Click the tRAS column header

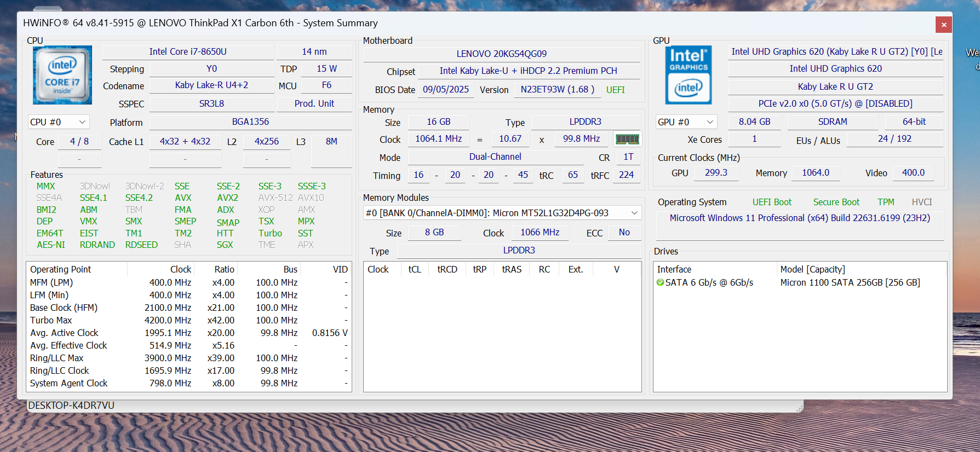pos(512,269)
